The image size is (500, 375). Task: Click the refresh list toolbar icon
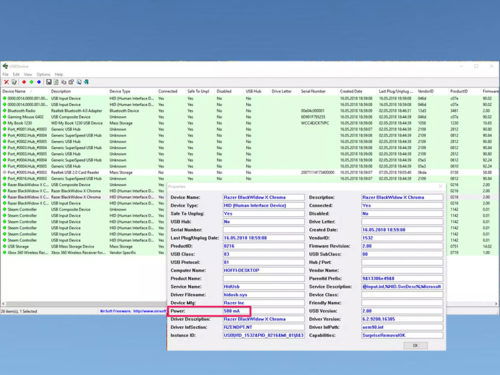coord(56,82)
